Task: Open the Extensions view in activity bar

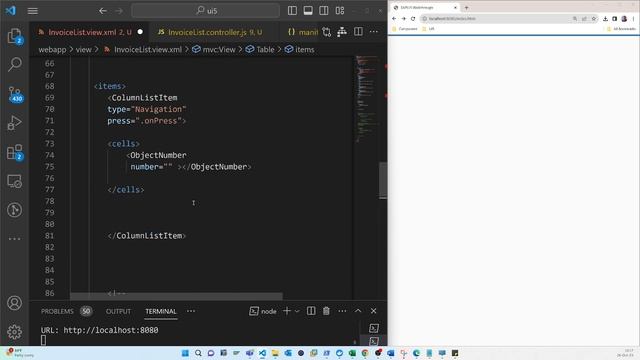Action: (x=15, y=152)
